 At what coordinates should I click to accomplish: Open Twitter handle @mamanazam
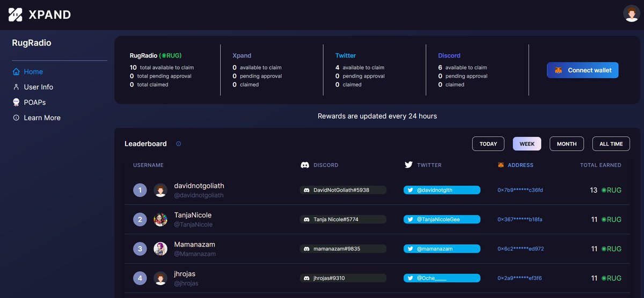coord(442,249)
